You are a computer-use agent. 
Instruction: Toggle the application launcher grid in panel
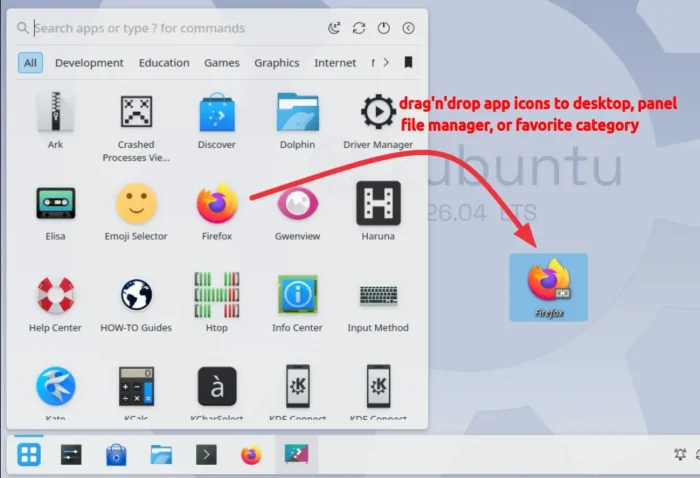(x=29, y=455)
